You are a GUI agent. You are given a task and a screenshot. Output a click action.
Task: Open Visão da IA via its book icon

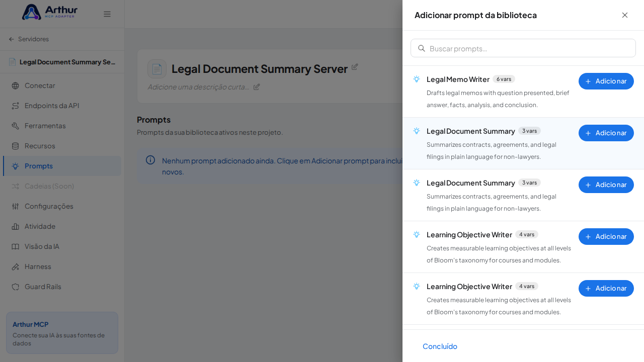tap(15, 246)
